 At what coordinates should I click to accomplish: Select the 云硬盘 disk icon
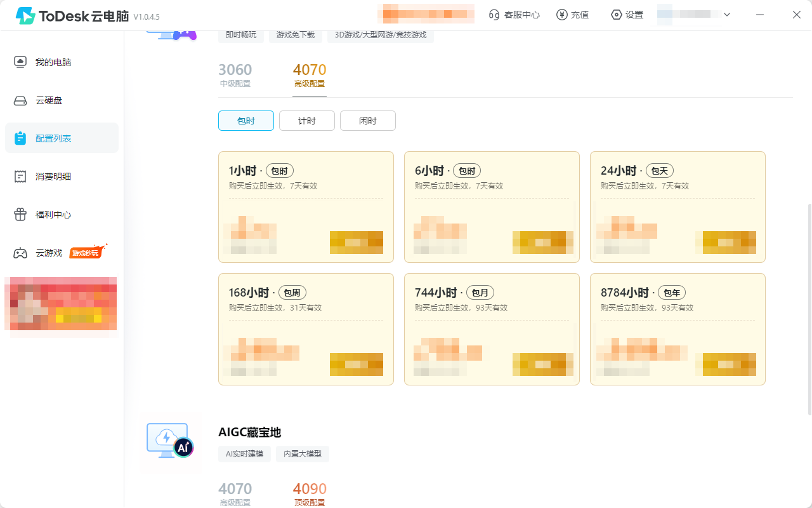(x=20, y=100)
